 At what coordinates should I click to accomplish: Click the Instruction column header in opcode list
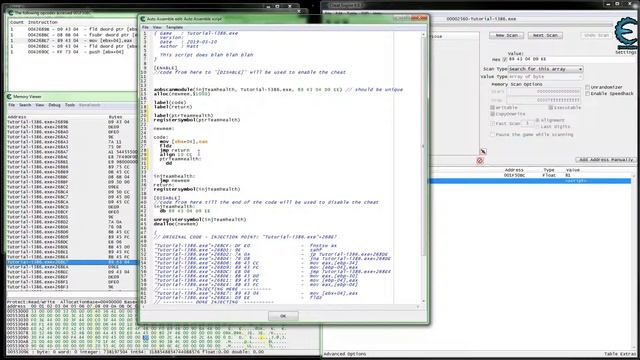click(x=43, y=22)
